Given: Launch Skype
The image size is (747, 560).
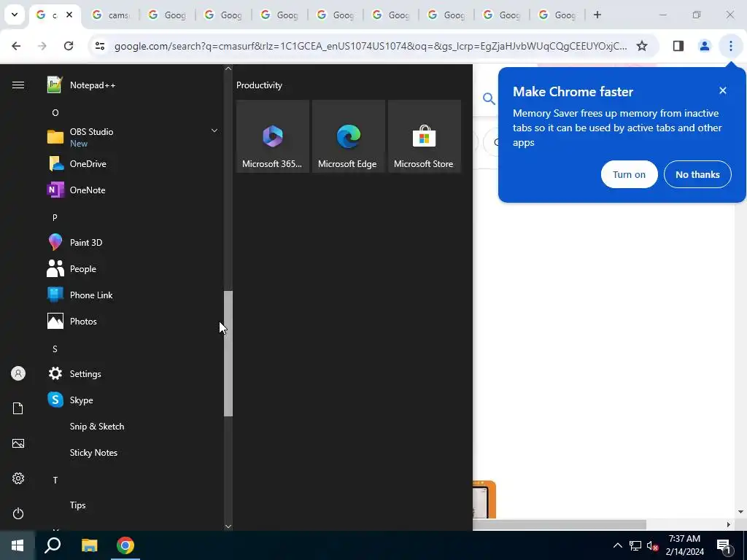Looking at the screenshot, I should click(x=133, y=400).
